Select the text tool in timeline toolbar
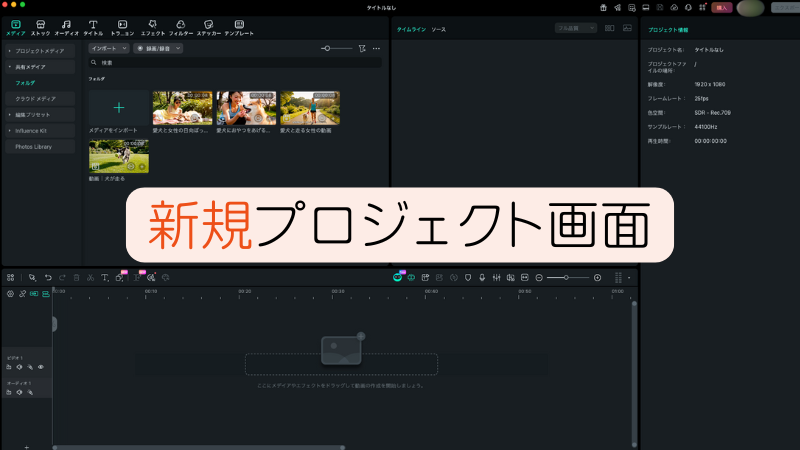This screenshot has width=800, height=450. [x=104, y=277]
